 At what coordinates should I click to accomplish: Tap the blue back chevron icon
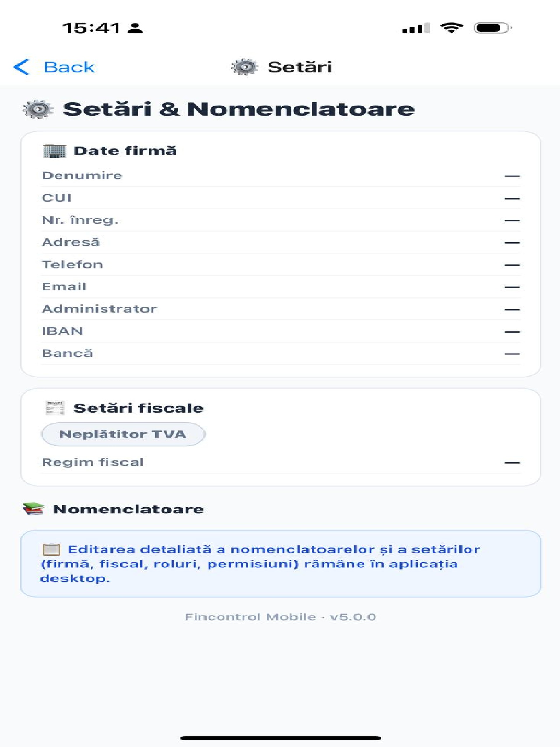[x=21, y=67]
